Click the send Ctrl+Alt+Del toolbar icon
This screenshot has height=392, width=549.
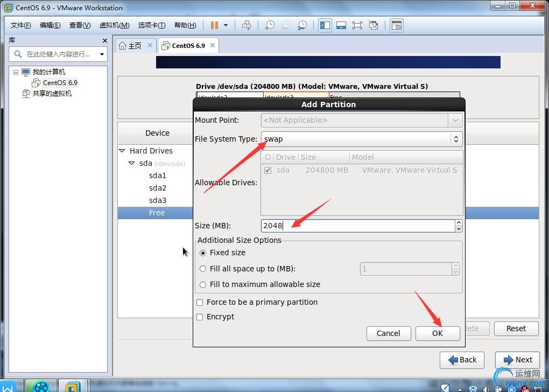pos(247,25)
